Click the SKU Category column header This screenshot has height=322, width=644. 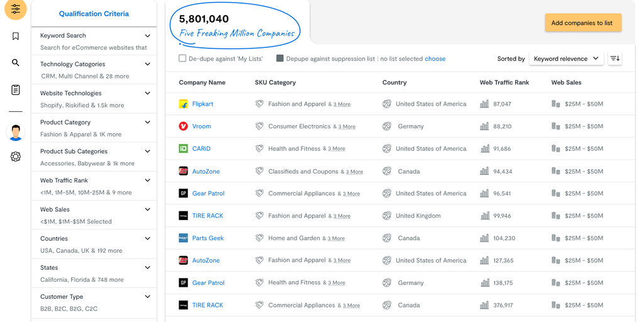(275, 82)
